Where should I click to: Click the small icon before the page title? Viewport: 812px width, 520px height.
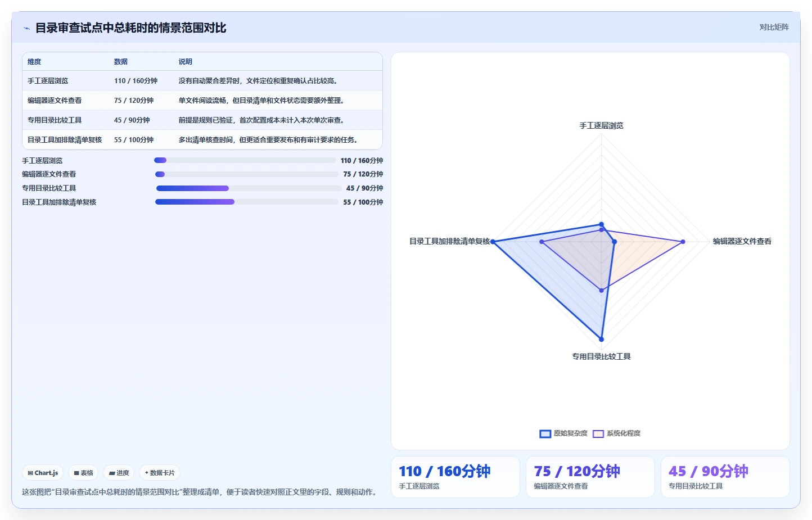(x=26, y=28)
